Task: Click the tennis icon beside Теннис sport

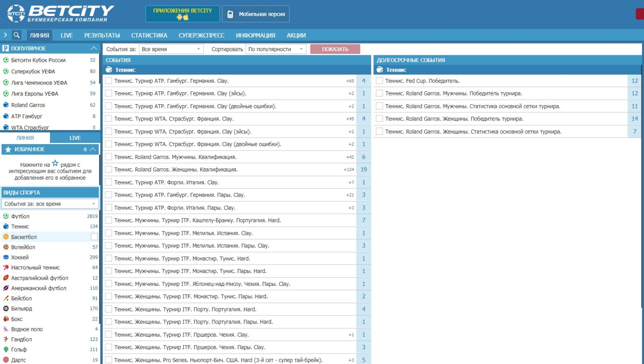Action: 6,226
